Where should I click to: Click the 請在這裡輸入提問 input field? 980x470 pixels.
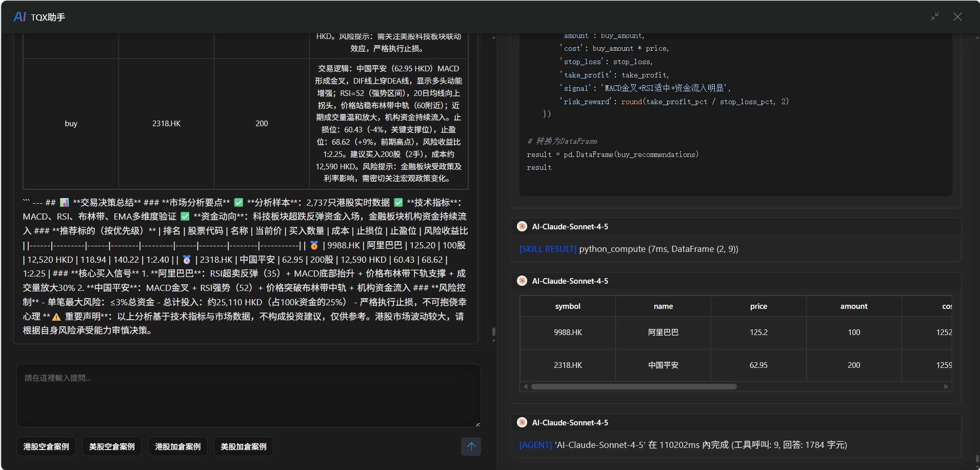tap(249, 395)
